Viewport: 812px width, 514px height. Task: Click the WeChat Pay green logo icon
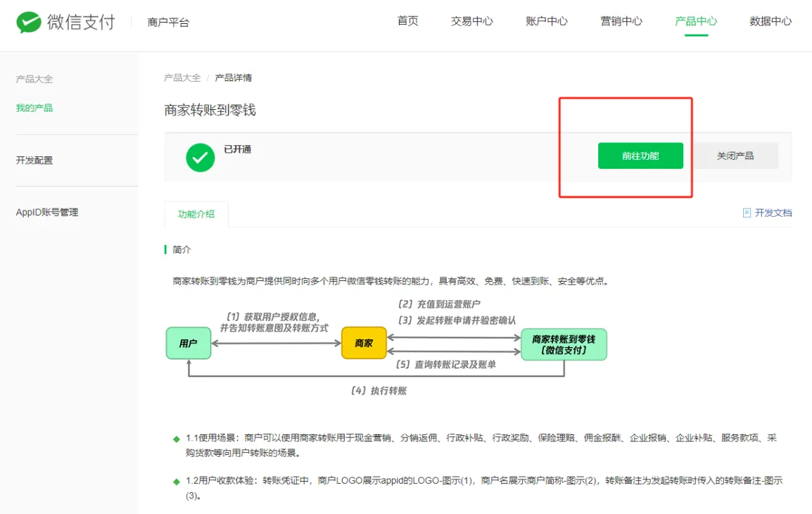[x=28, y=23]
